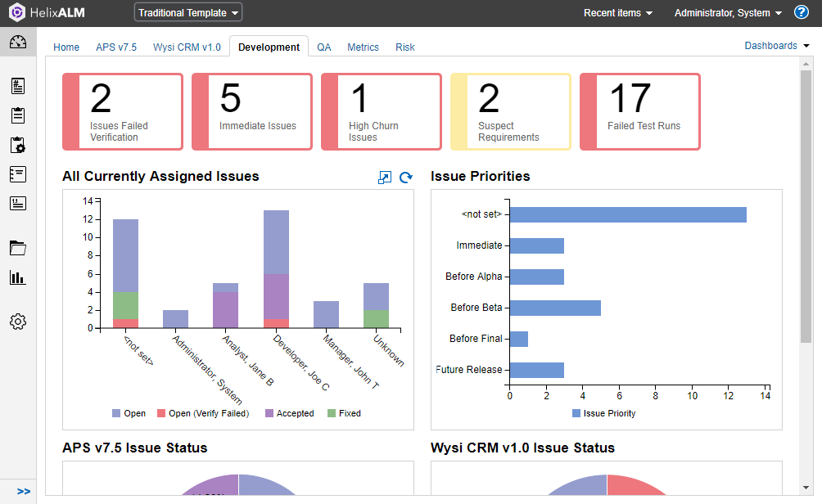Click the Immediate Issues count widget
The image size is (822, 504).
point(252,111)
